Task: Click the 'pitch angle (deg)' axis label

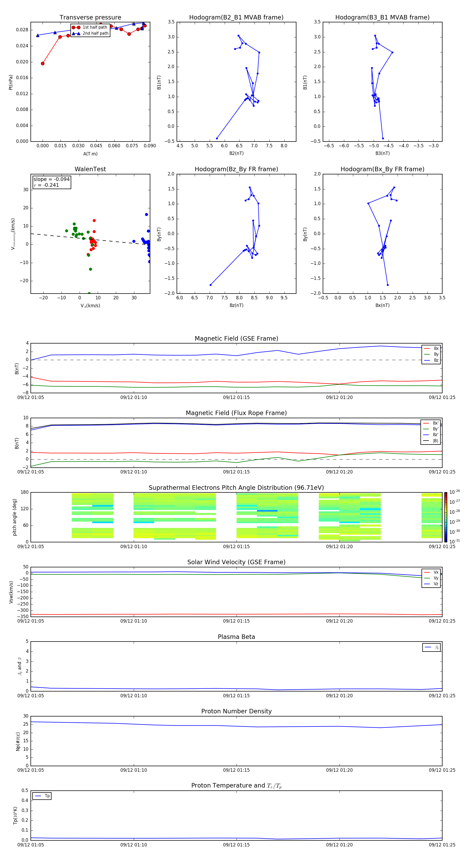Action: (14, 517)
